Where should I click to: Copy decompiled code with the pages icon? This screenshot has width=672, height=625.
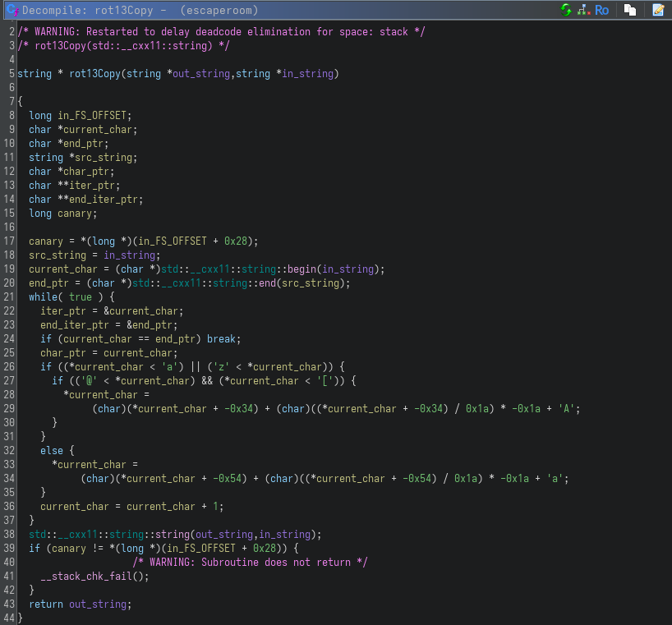pyautogui.click(x=629, y=10)
